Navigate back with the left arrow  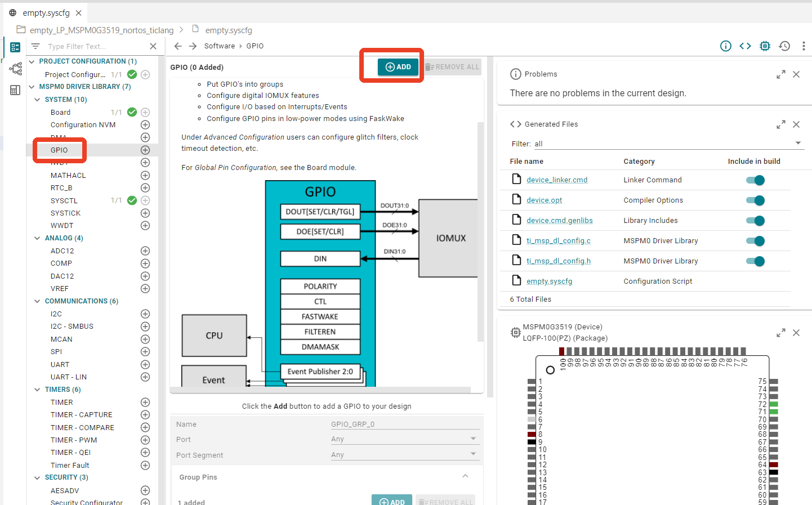pyautogui.click(x=178, y=46)
